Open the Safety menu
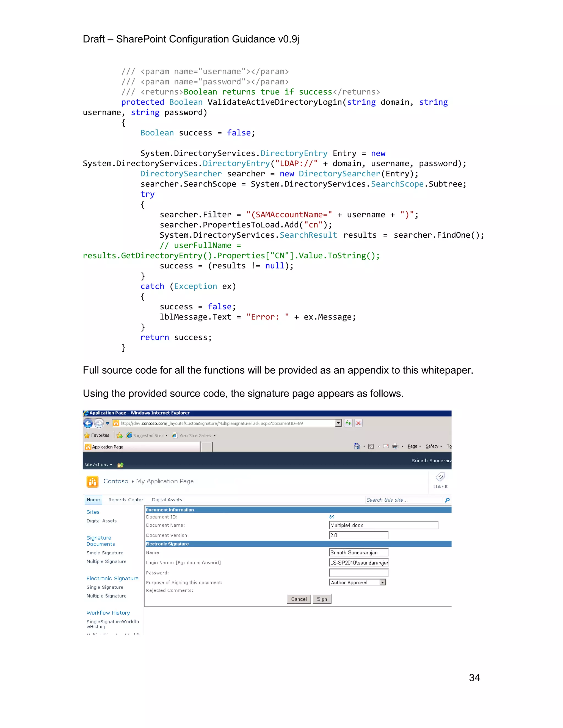The image size is (563, 728). pyautogui.click(x=434, y=446)
